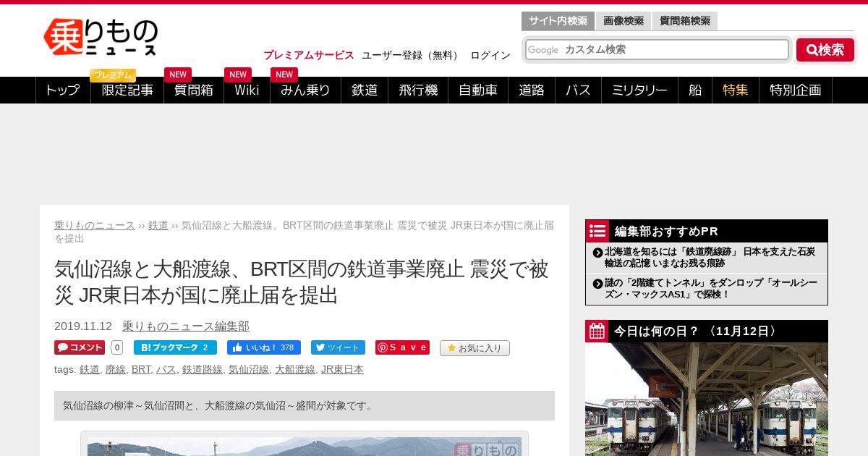Click the red コメント button
Screen dimensions: 868x456
(80, 347)
